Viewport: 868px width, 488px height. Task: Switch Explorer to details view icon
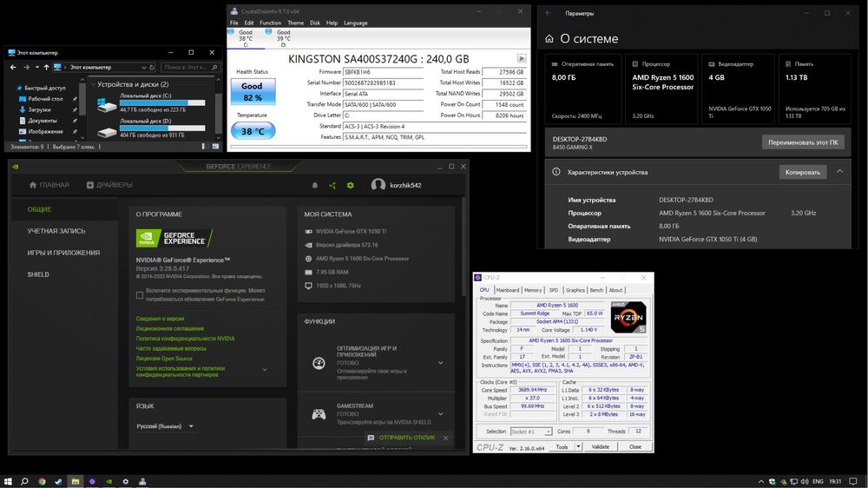pyautogui.click(x=205, y=146)
